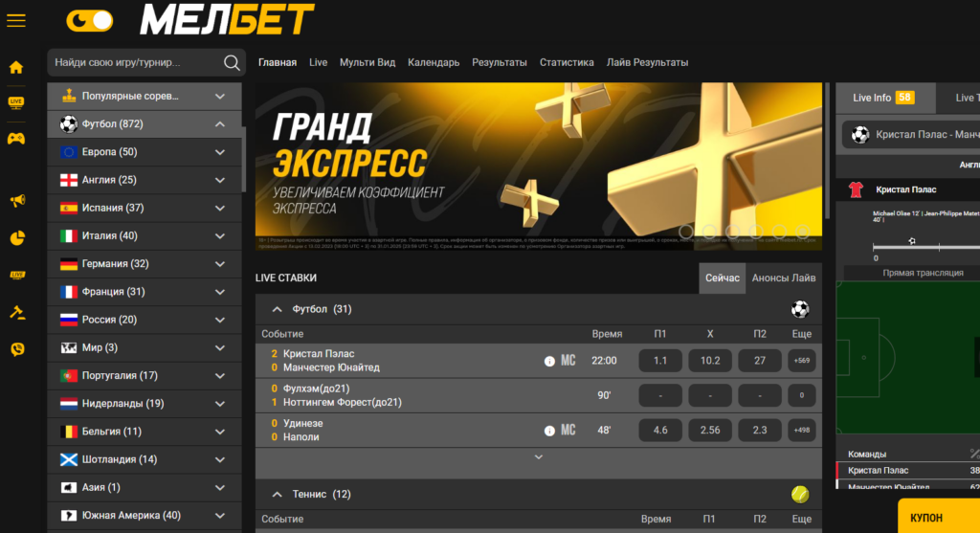Select Португалия (17) in sidebar
Image resolution: width=980 pixels, height=533 pixels.
click(x=145, y=375)
